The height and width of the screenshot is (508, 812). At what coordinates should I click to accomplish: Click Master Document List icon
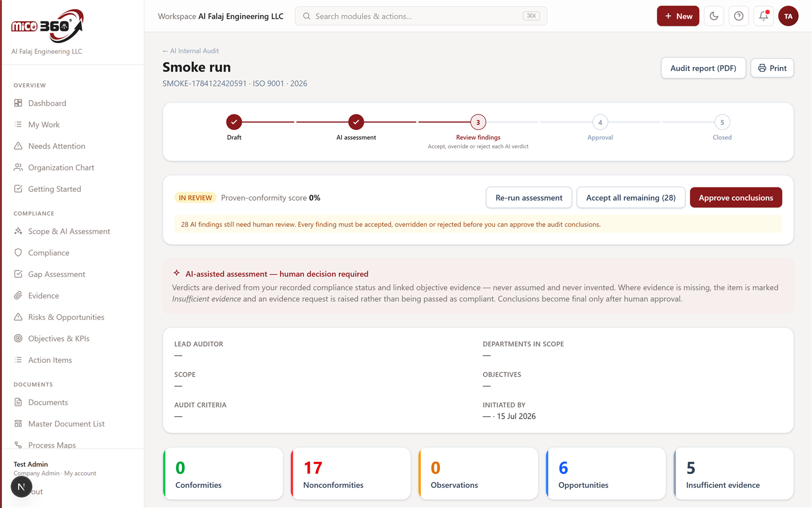(18, 424)
